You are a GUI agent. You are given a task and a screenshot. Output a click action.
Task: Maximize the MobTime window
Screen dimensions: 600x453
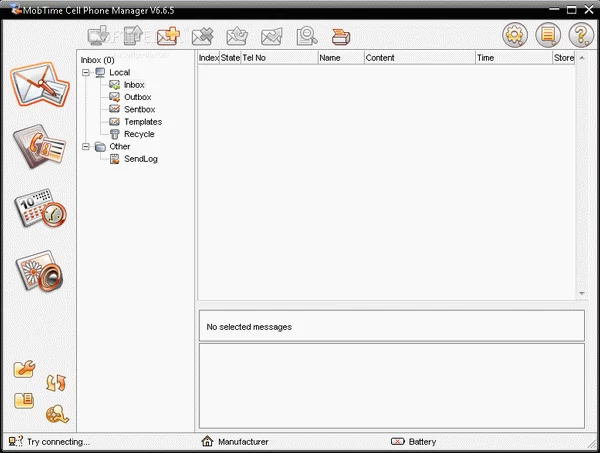click(x=571, y=10)
